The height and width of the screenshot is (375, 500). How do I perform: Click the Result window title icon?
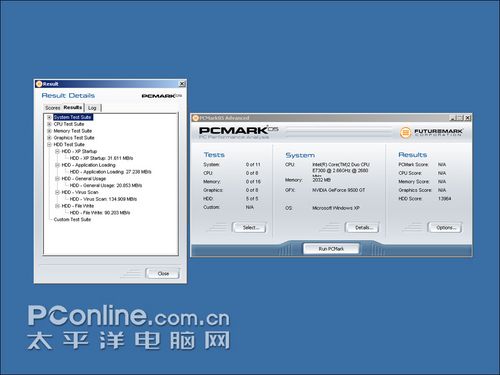click(39, 84)
